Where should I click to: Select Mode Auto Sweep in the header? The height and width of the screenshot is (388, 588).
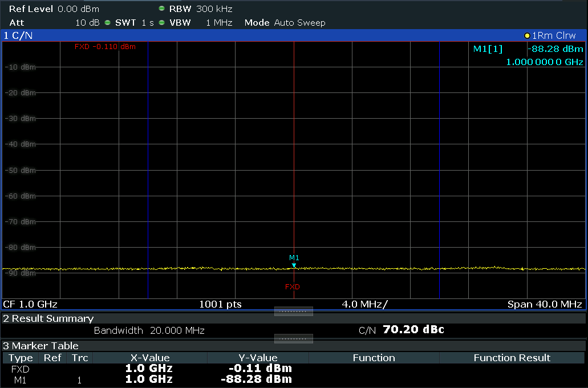(285, 23)
